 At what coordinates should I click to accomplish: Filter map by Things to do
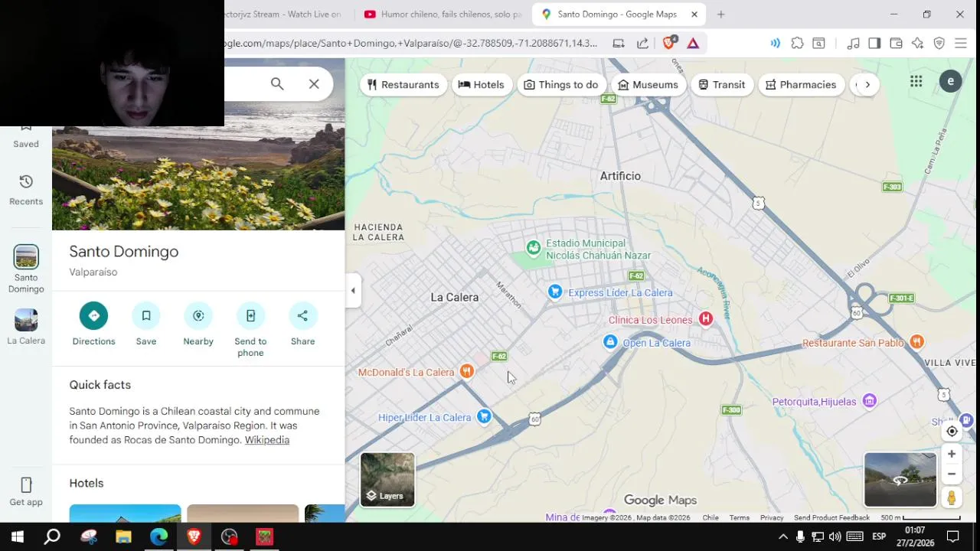tap(560, 84)
